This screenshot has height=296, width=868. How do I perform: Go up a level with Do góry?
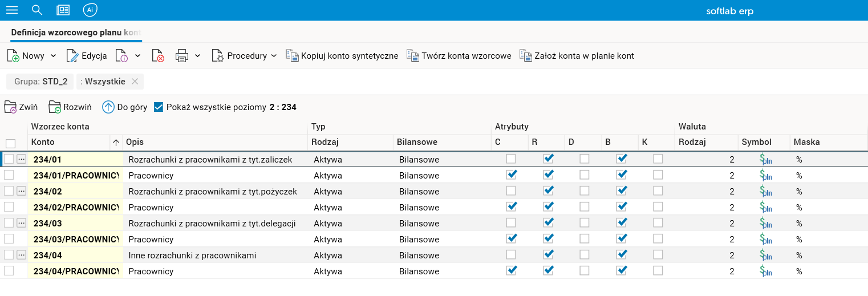click(x=125, y=107)
